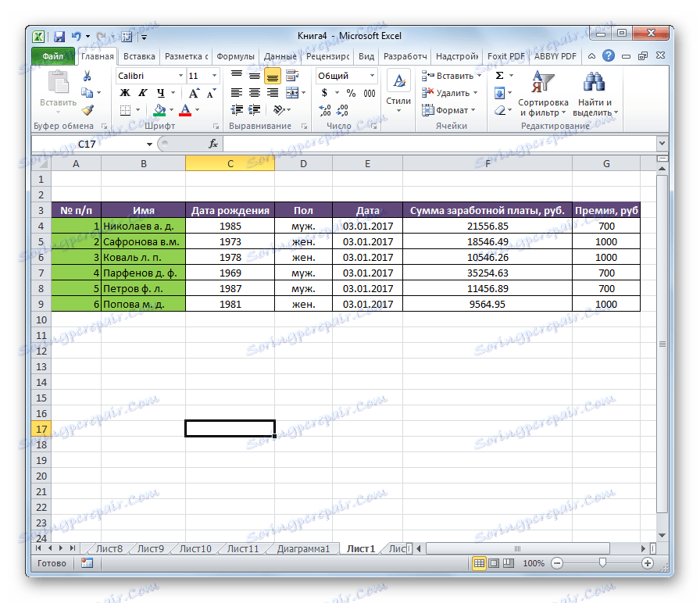Click the zoom slider handle
Screen dimensions: 700x603
click(x=602, y=563)
